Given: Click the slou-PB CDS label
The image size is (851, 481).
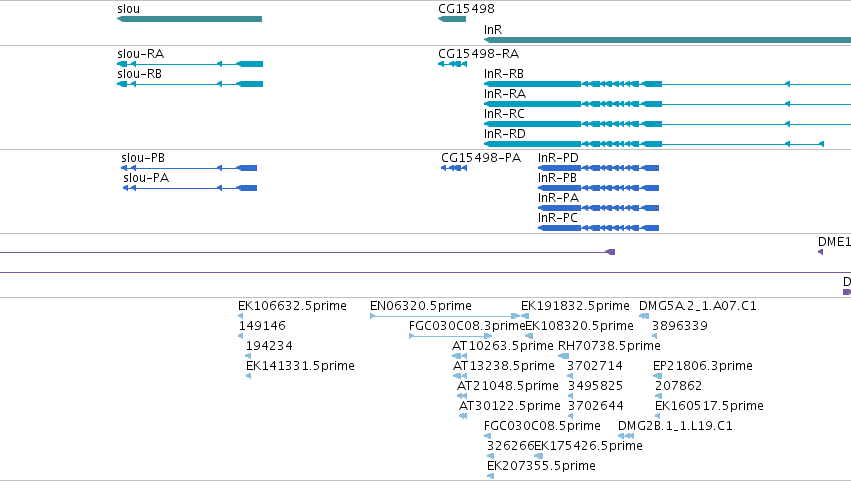Looking at the screenshot, I should (x=143, y=158).
